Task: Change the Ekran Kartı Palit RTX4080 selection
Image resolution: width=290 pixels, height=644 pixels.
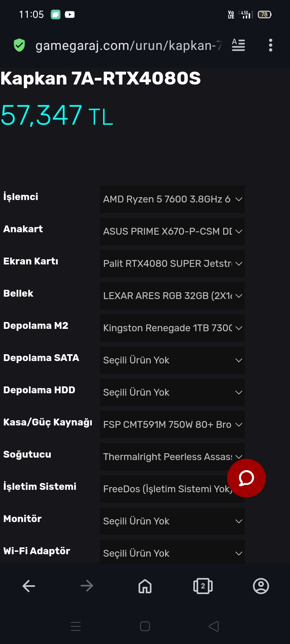Action: [x=172, y=264]
